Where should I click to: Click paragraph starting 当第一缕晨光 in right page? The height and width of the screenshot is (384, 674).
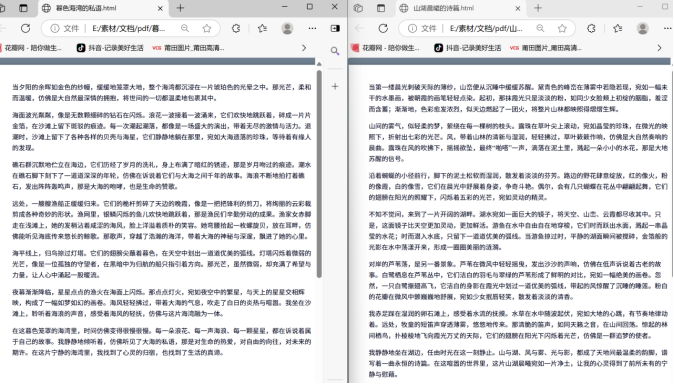point(518,98)
